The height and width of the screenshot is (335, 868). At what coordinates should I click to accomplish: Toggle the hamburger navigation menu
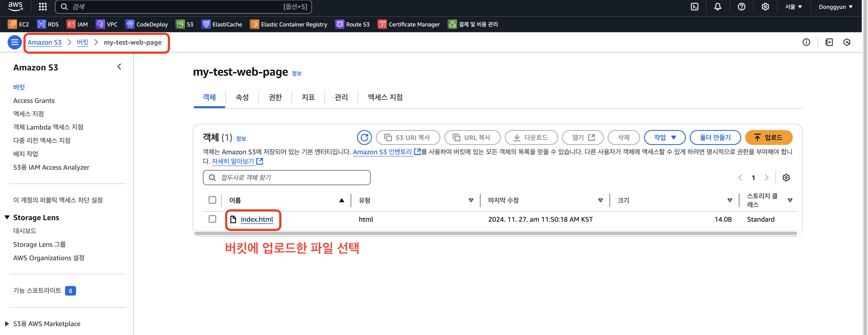pyautogui.click(x=15, y=42)
